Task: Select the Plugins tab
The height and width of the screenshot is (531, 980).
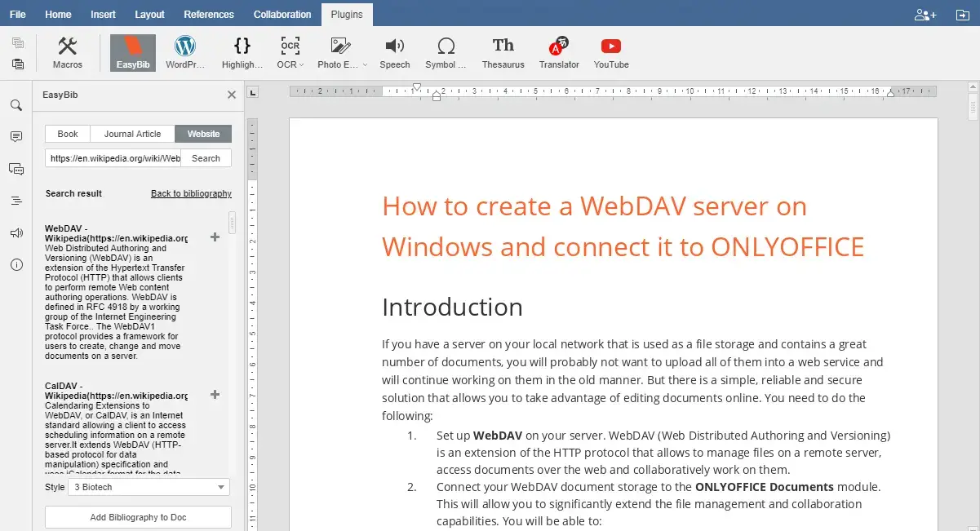Action: click(x=348, y=15)
